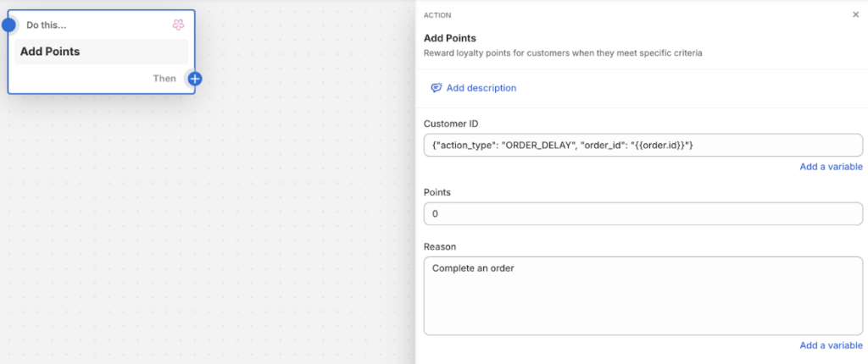Viewport: 868px width, 364px height.
Task: Click the blue plus icon beside Then
Action: pos(195,79)
